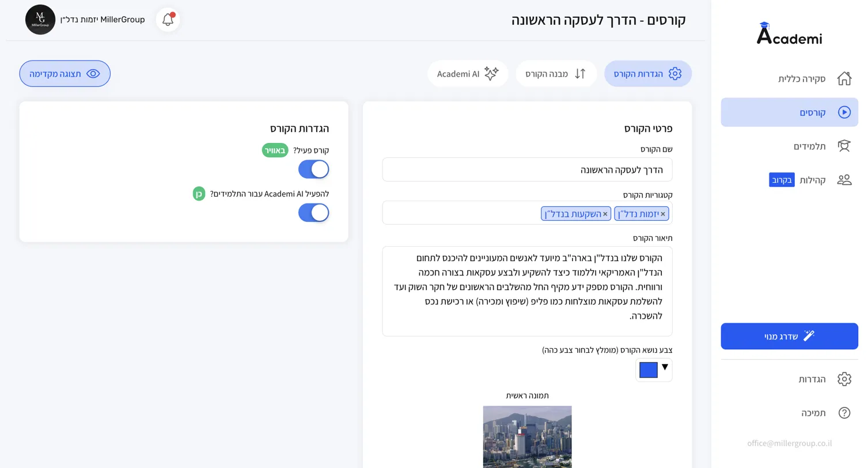Image resolution: width=868 pixels, height=468 pixels.
Task: Open the notification bell icon
Action: coord(167,19)
